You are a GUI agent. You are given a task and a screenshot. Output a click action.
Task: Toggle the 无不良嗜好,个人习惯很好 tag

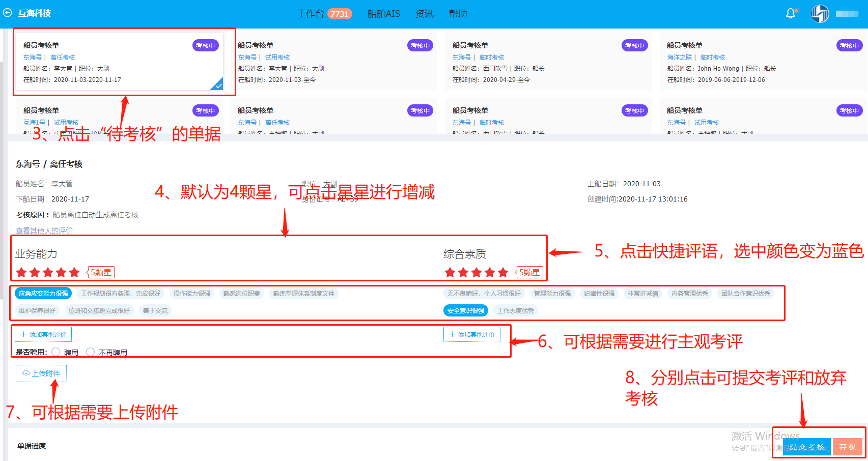pyautogui.click(x=484, y=294)
